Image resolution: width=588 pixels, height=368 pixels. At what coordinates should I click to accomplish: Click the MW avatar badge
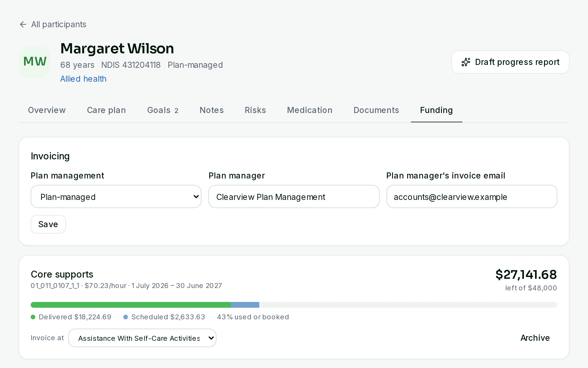[x=35, y=62]
